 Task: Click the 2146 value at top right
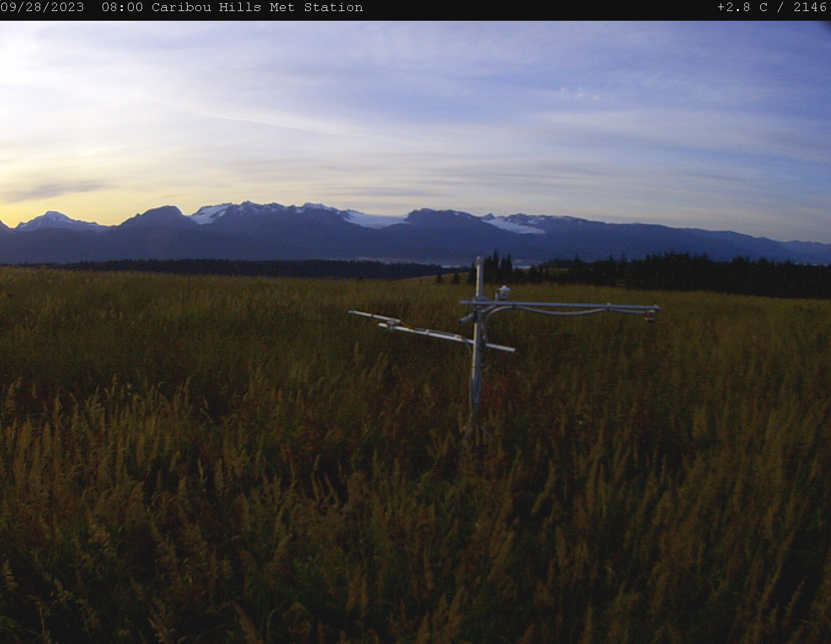pyautogui.click(x=810, y=8)
